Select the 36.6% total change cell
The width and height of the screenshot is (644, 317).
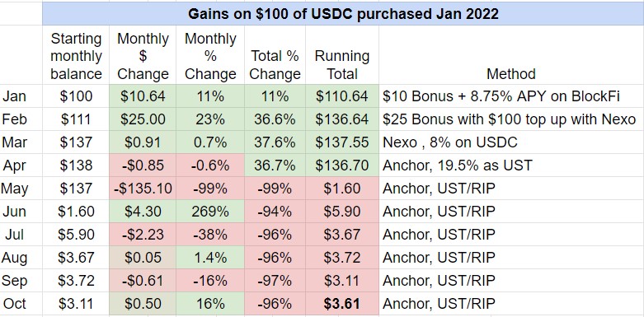pos(275,119)
